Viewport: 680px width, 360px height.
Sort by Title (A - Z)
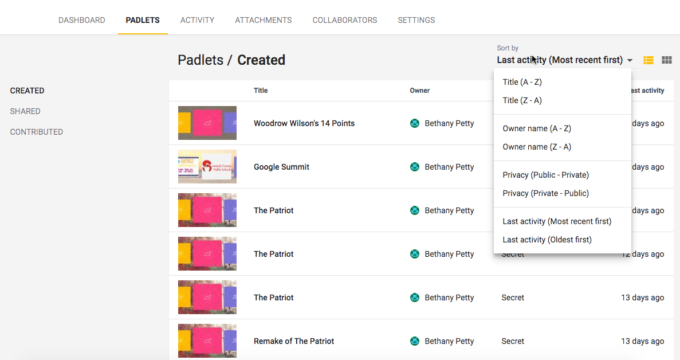coord(522,82)
